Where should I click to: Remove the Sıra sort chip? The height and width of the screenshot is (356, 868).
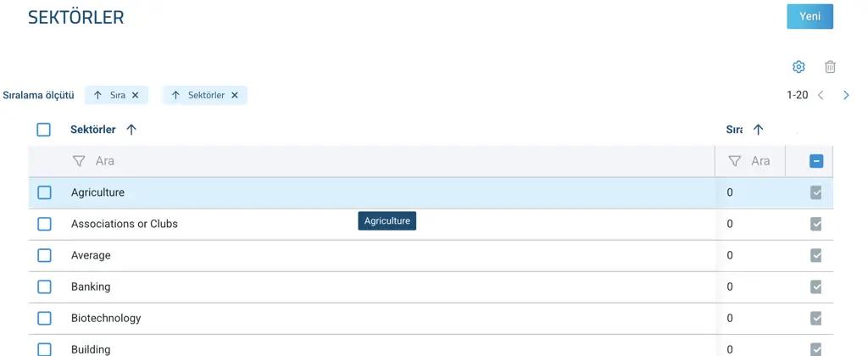click(135, 95)
